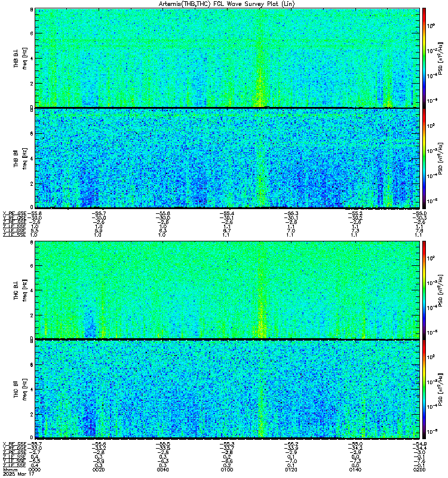This screenshot has height=478, width=448.
Task: Select the 'THB B⊥ freq [Hz]' axis label
Action: pyautogui.click(x=20, y=58)
